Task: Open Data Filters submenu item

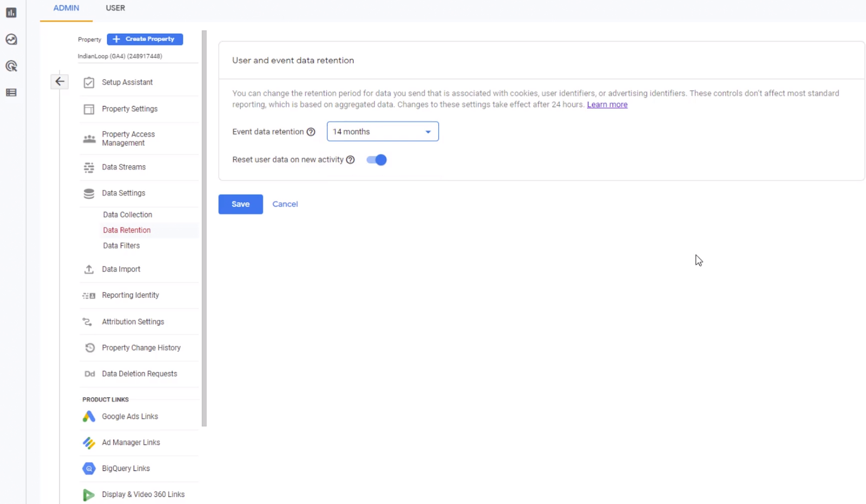Action: (121, 246)
